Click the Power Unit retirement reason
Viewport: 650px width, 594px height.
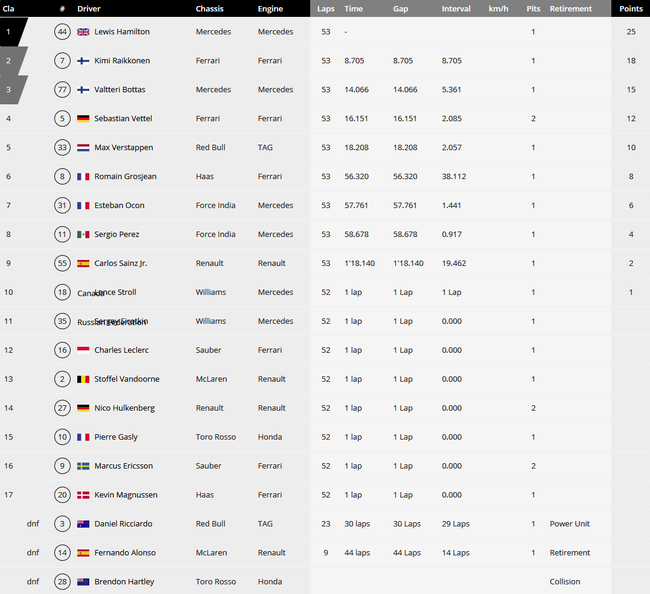569,524
